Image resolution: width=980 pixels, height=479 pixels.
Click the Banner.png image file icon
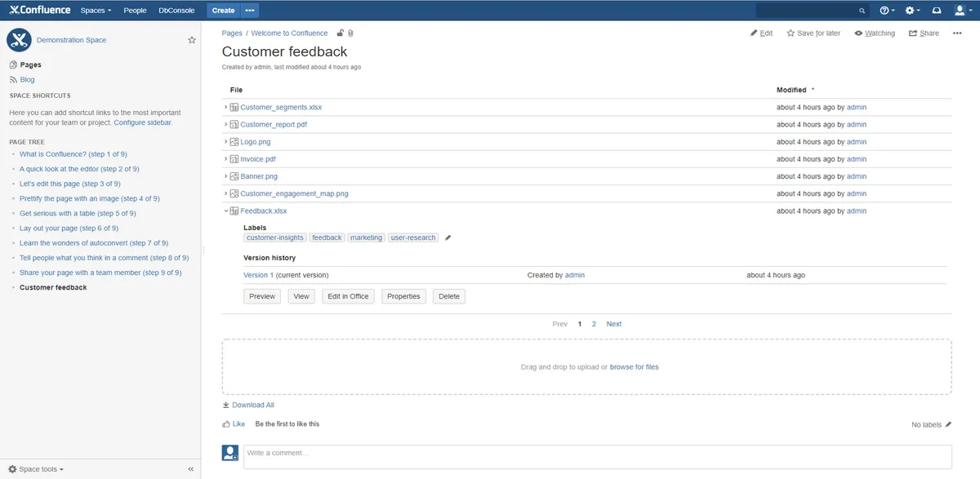point(234,176)
